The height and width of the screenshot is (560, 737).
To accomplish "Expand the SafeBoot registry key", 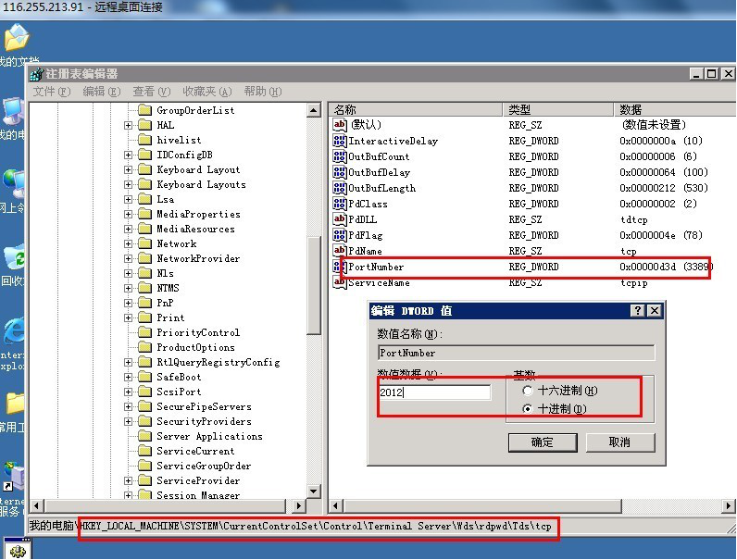I will [x=128, y=377].
